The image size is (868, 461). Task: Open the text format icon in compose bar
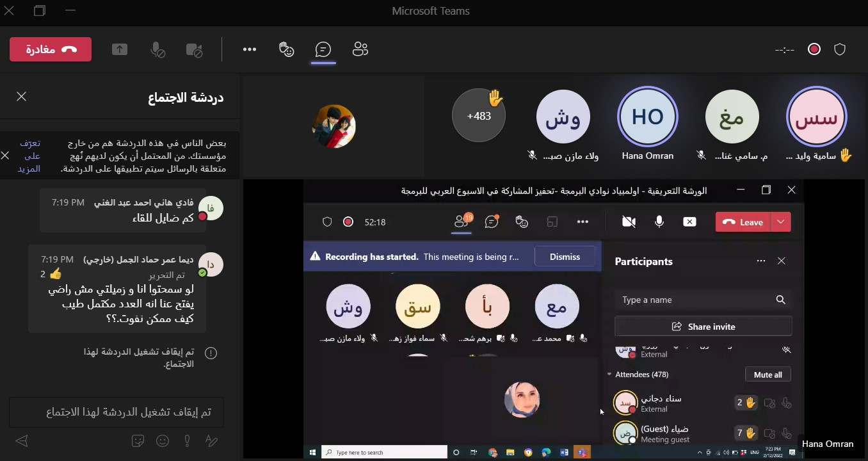click(x=212, y=441)
